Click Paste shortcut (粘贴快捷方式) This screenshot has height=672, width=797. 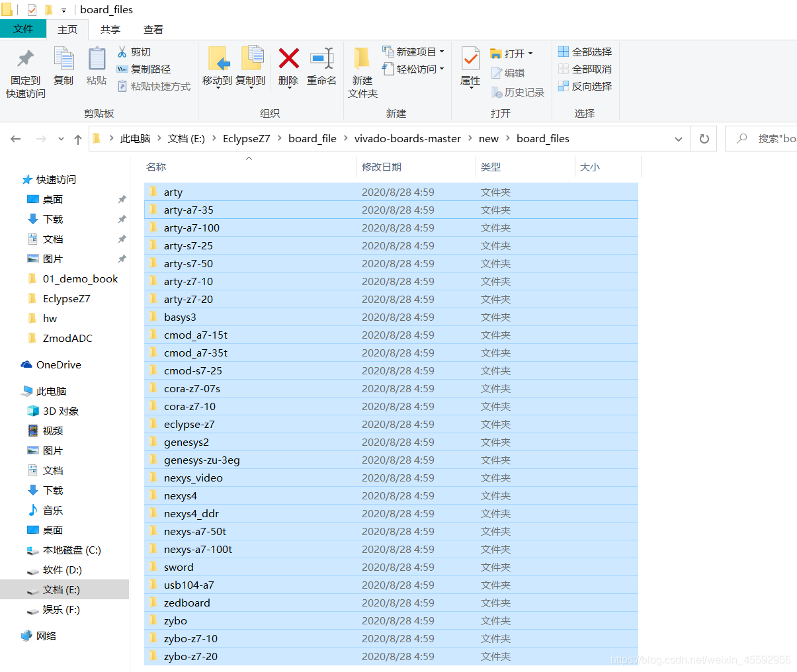tap(153, 86)
